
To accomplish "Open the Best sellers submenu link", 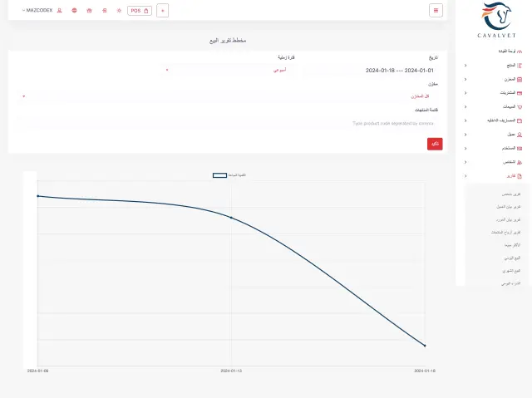I will (x=512, y=245).
